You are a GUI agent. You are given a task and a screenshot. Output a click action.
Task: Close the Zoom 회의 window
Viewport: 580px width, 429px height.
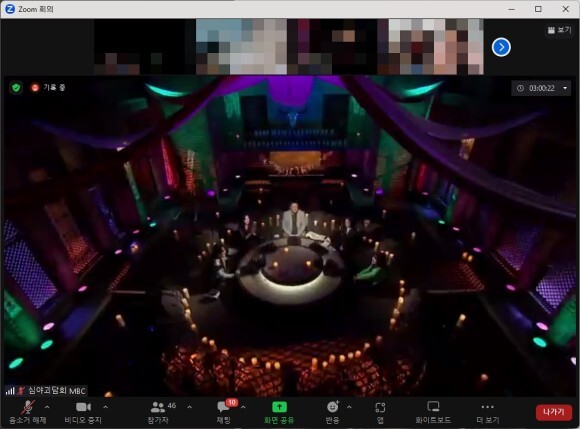pyautogui.click(x=566, y=9)
